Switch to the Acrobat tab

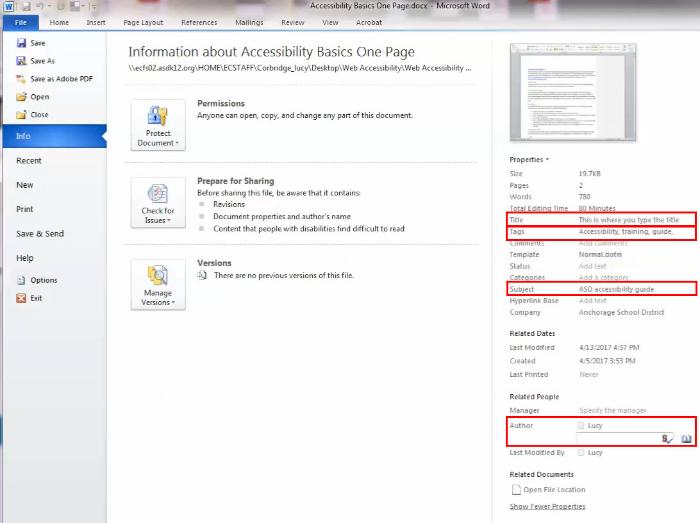[x=369, y=22]
